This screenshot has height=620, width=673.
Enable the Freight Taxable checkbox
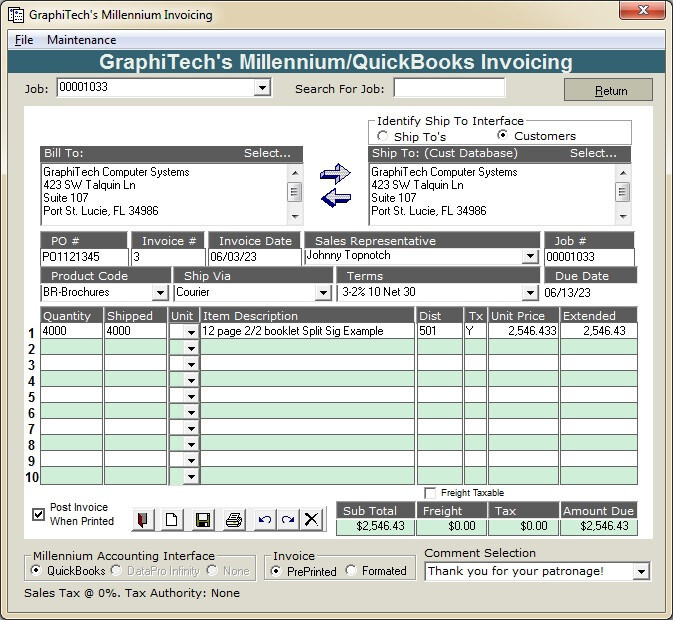430,493
